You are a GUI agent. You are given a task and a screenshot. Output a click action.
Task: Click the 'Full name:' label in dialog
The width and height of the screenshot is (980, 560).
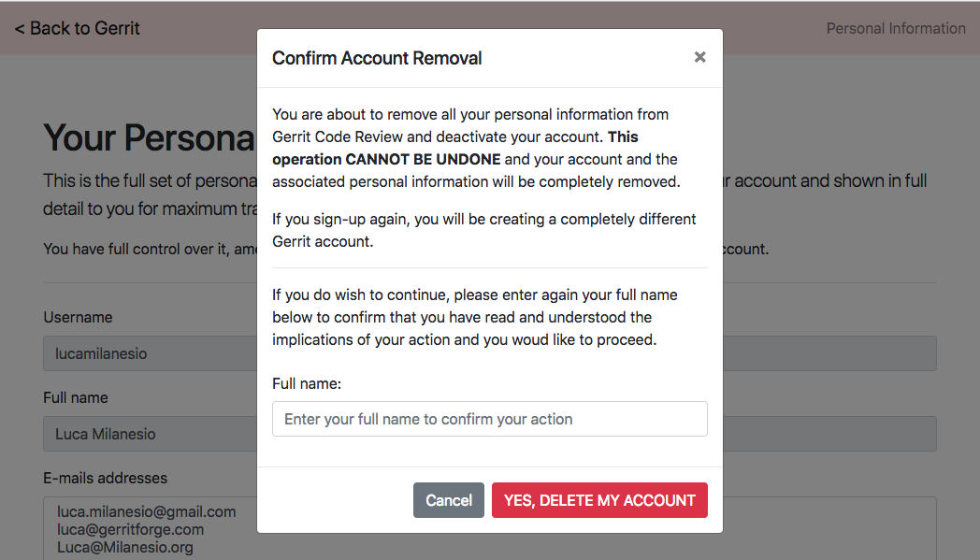click(x=307, y=383)
